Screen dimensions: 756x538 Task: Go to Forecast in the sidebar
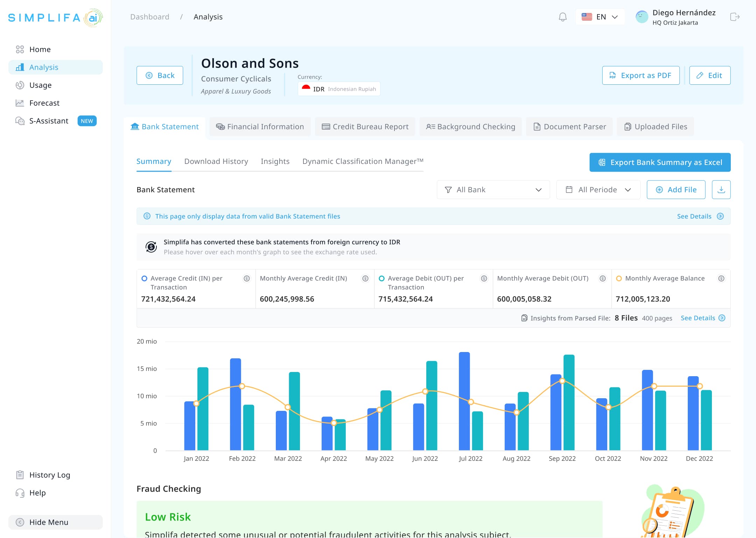[55, 103]
